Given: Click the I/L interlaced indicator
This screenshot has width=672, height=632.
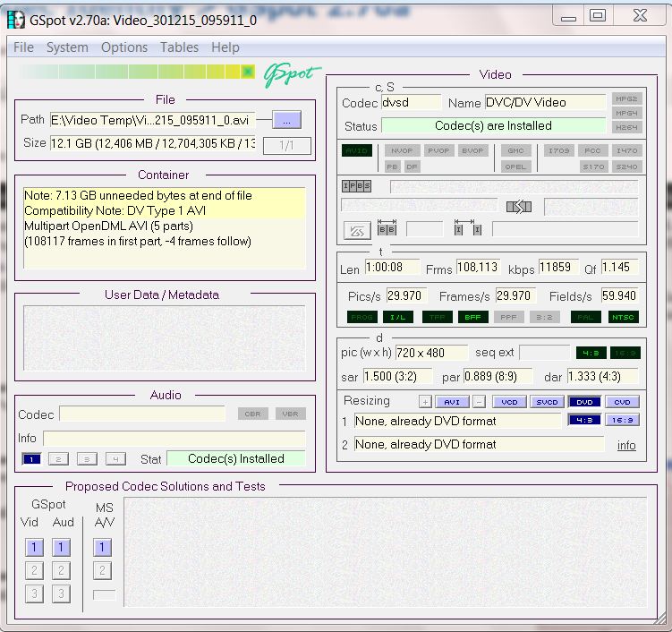Looking at the screenshot, I should (x=397, y=317).
